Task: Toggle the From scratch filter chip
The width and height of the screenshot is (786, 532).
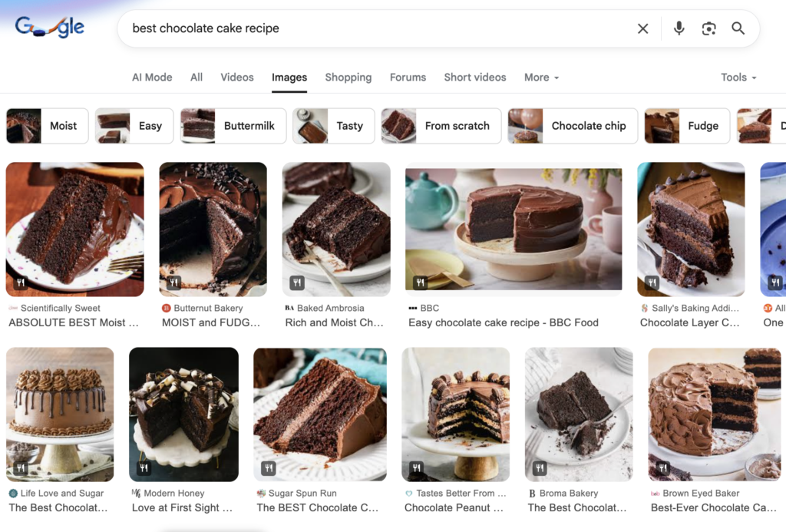Action: click(x=441, y=126)
